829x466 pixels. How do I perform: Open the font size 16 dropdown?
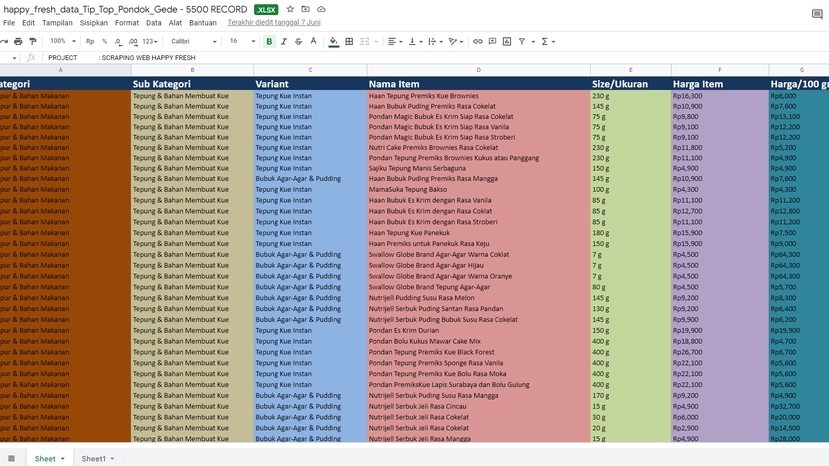click(242, 41)
